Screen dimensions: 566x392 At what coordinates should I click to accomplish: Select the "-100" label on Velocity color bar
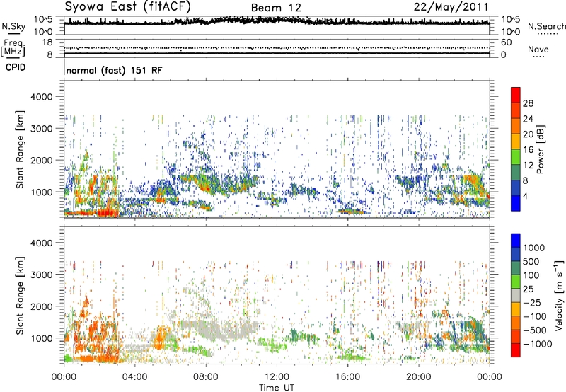click(535, 316)
